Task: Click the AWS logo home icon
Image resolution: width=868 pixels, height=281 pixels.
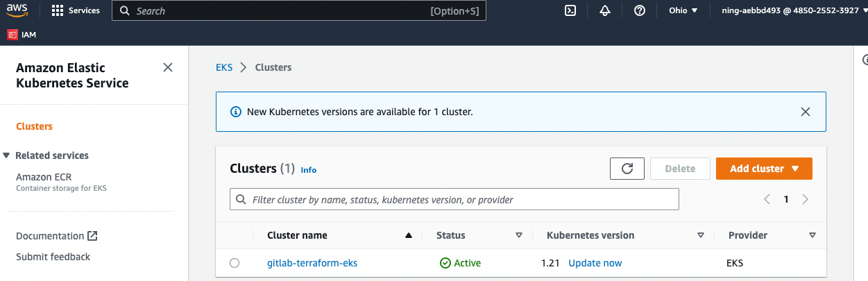Action: (x=17, y=10)
